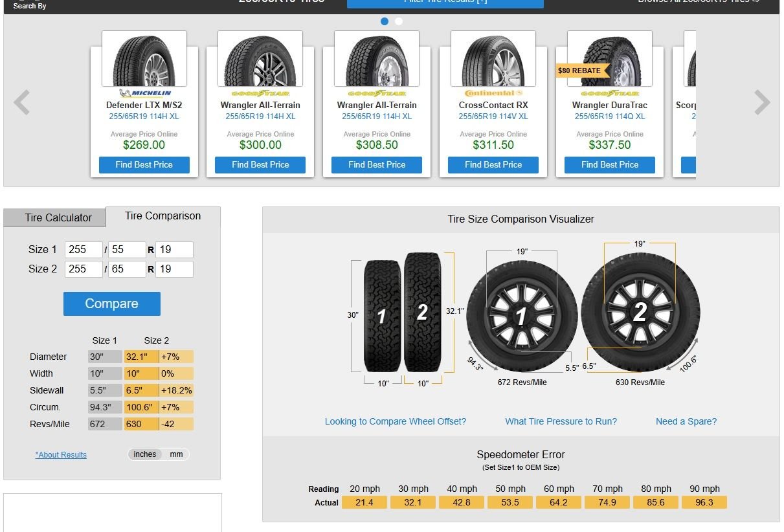Find Best Price for Wrangler DuraTrac

610,165
